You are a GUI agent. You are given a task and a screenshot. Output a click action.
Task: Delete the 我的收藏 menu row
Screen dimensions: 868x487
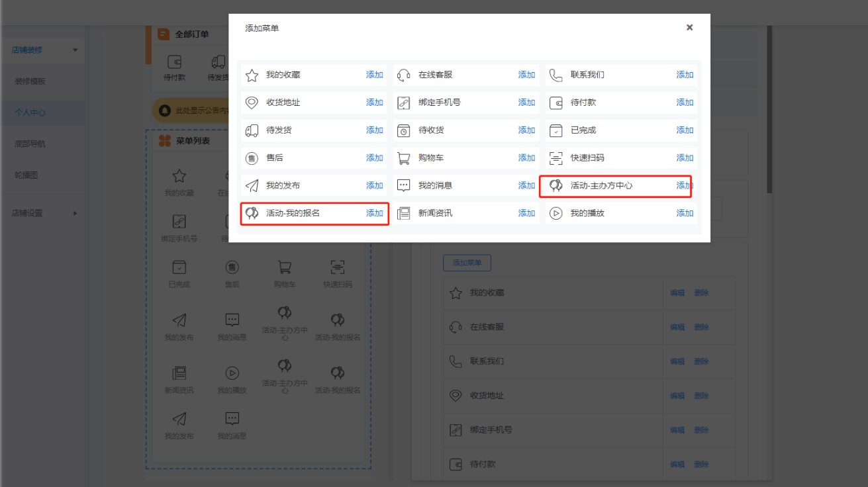coord(701,292)
